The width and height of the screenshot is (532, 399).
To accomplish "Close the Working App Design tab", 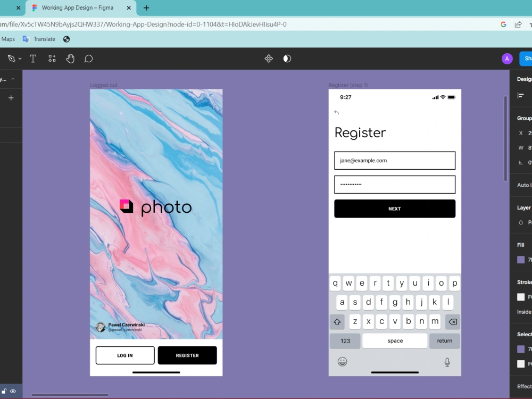I will pos(129,8).
